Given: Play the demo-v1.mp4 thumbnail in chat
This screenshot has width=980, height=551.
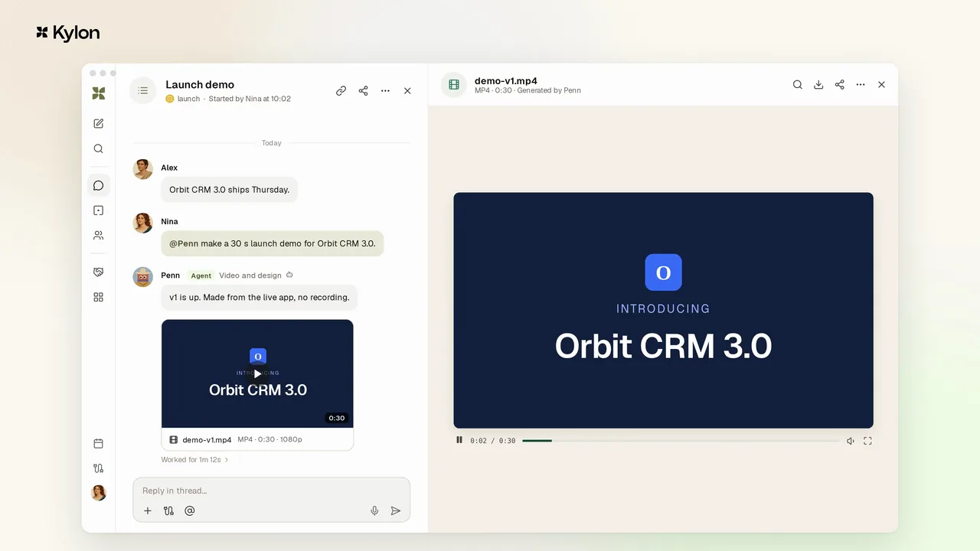Looking at the screenshot, I should [x=257, y=373].
